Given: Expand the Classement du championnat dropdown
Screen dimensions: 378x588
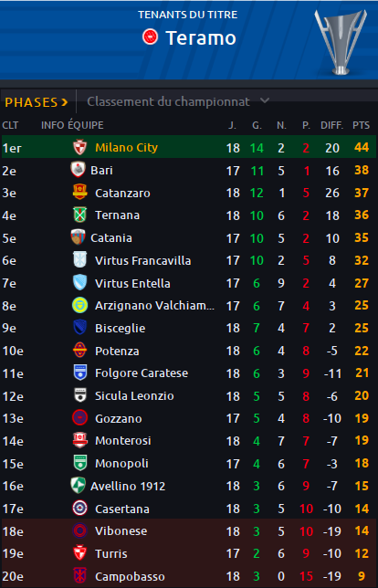Looking at the screenshot, I should pos(178,101).
